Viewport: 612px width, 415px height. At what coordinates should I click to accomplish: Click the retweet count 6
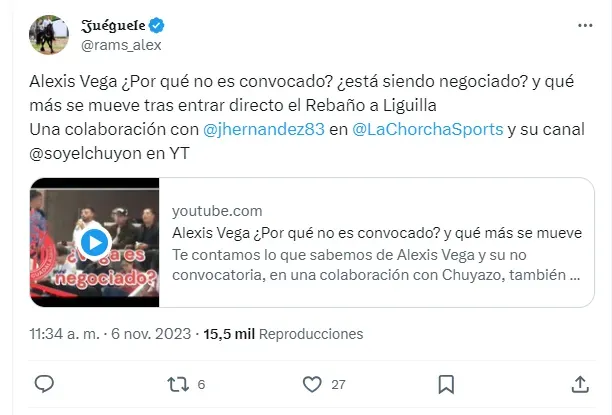201,385
